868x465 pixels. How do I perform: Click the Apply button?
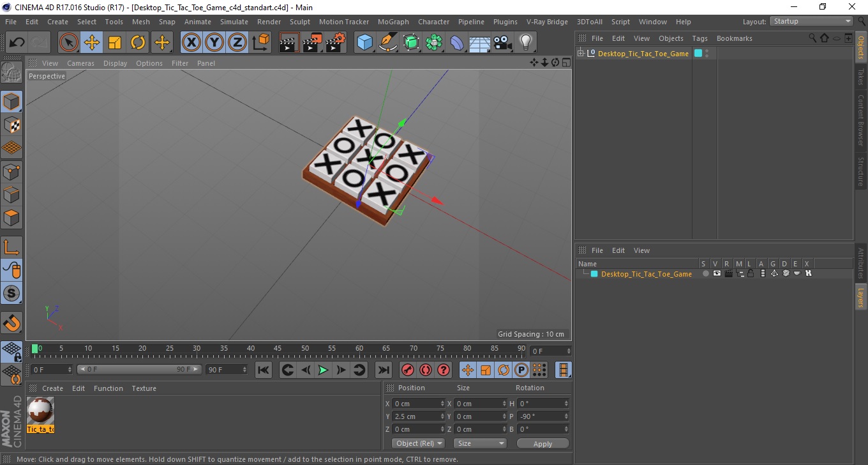click(542, 443)
